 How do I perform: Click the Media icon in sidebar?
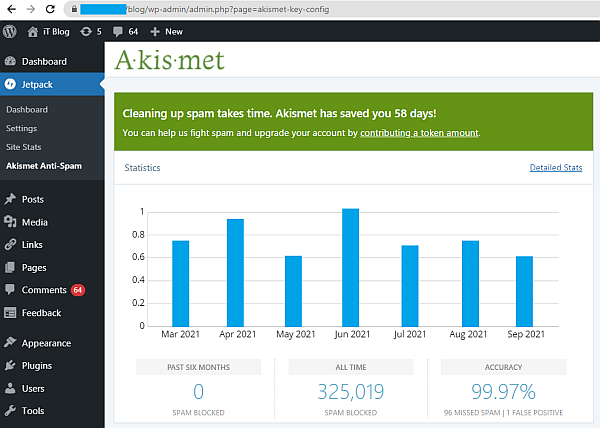click(x=10, y=222)
